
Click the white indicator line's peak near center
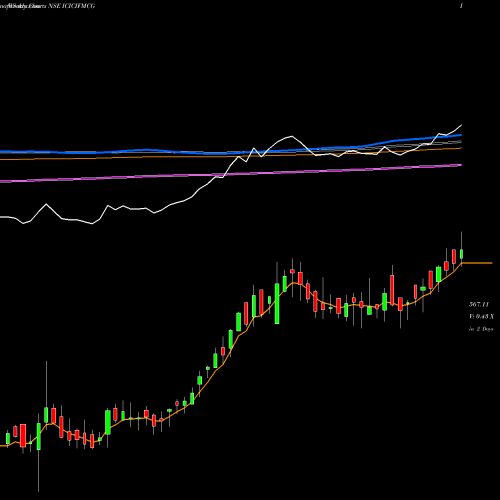(x=291, y=136)
